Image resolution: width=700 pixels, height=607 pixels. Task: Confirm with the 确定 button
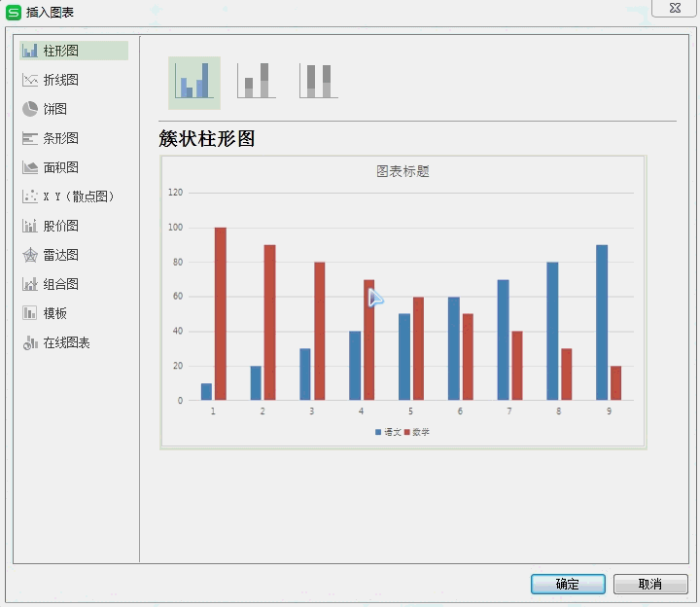click(x=568, y=584)
